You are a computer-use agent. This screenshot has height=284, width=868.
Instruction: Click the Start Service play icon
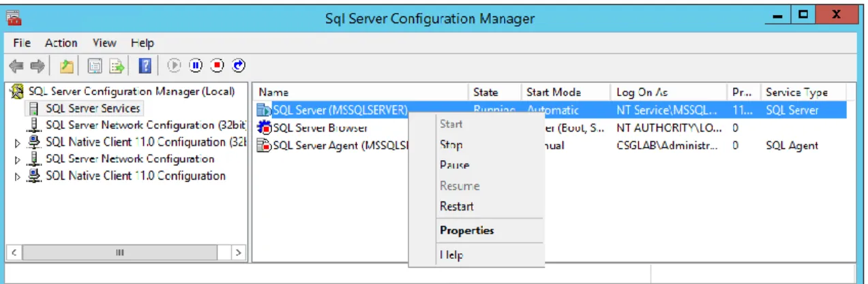[x=174, y=65]
